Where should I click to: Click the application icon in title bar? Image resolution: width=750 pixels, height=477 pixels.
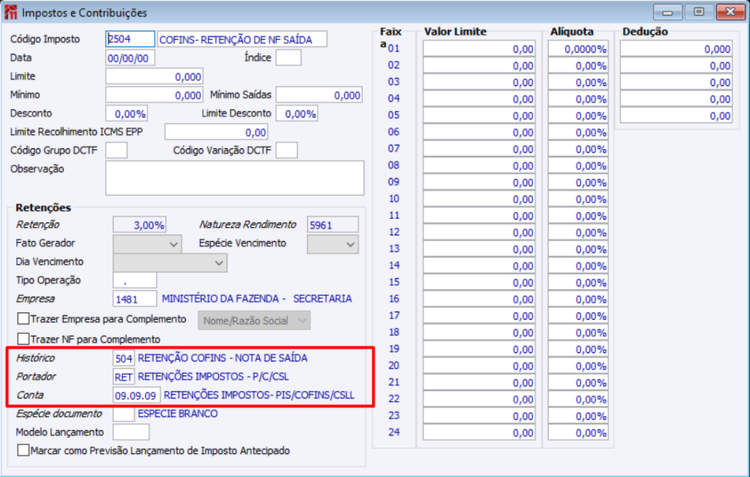coord(11,12)
